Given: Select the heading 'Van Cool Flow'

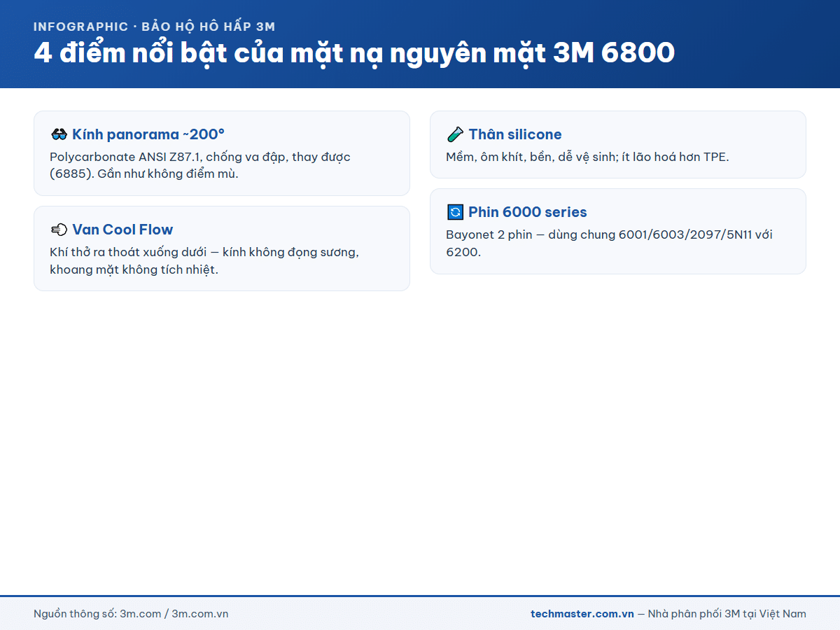Looking at the screenshot, I should [122, 230].
